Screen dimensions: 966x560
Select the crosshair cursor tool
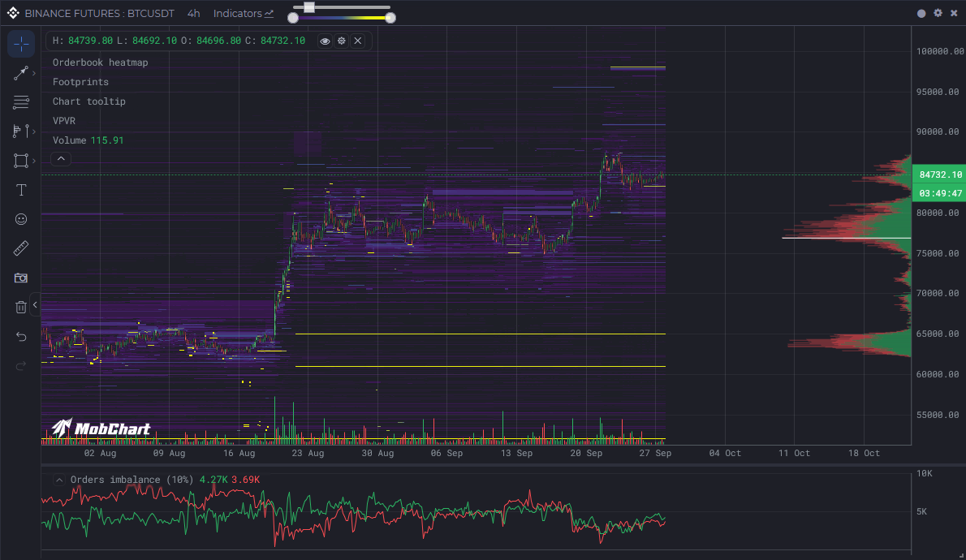coord(21,44)
